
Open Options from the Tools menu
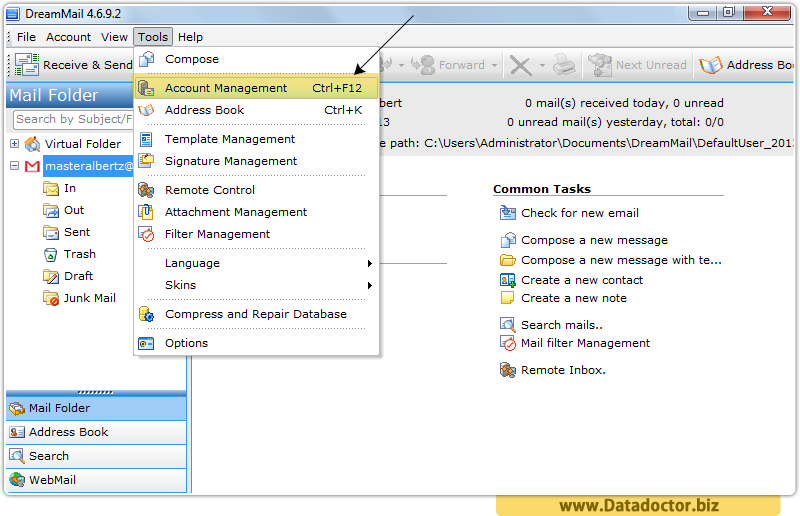(x=257, y=343)
